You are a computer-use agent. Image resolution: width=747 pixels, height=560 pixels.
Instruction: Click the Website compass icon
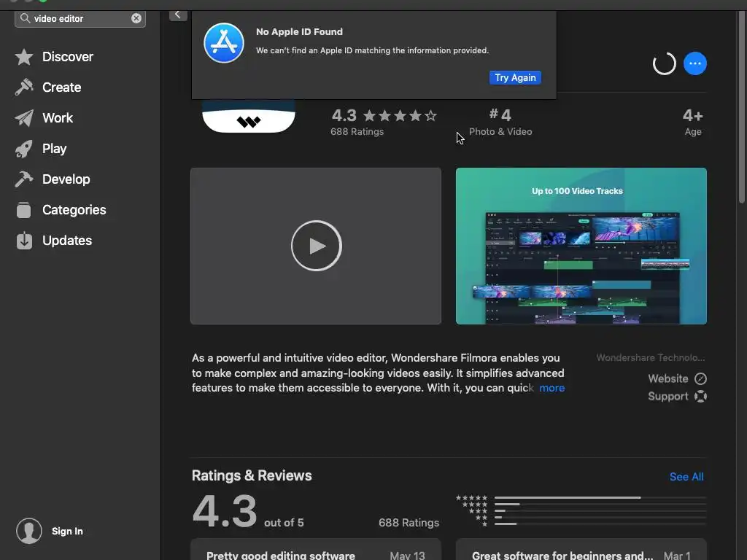coord(700,378)
